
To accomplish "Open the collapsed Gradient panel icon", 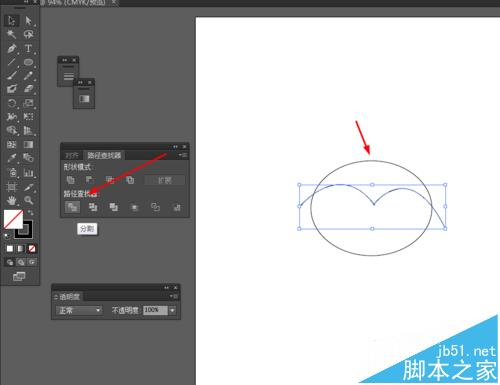I will point(84,99).
